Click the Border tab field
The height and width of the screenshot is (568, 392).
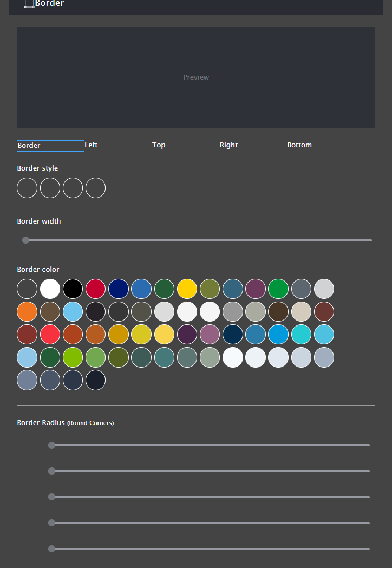click(50, 146)
